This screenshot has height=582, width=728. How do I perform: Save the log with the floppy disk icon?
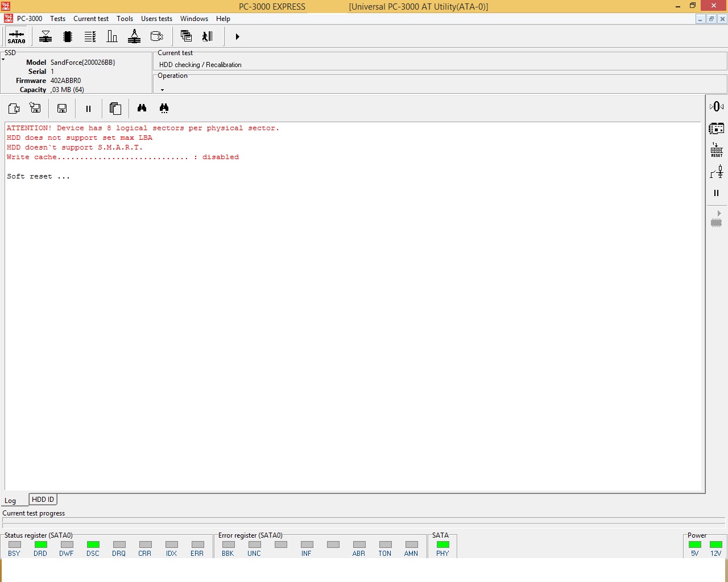[62, 108]
